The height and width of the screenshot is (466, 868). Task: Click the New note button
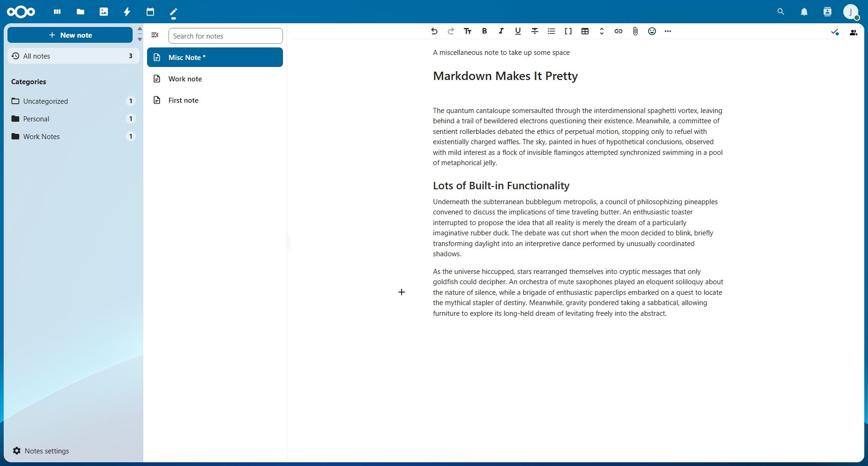pyautogui.click(x=70, y=35)
